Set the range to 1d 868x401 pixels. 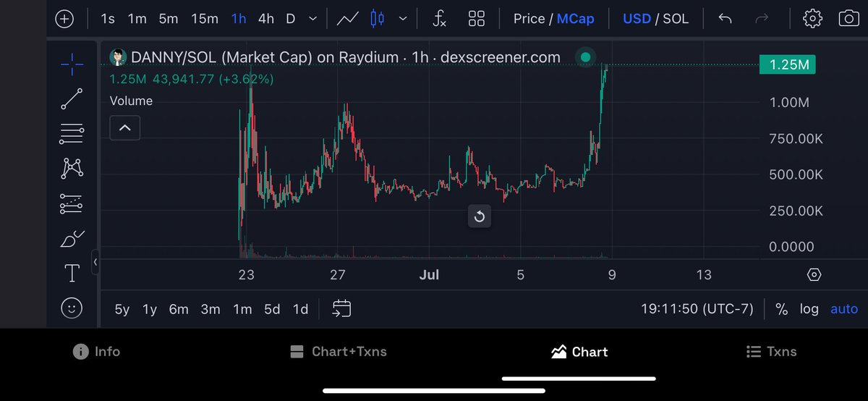pyautogui.click(x=300, y=309)
